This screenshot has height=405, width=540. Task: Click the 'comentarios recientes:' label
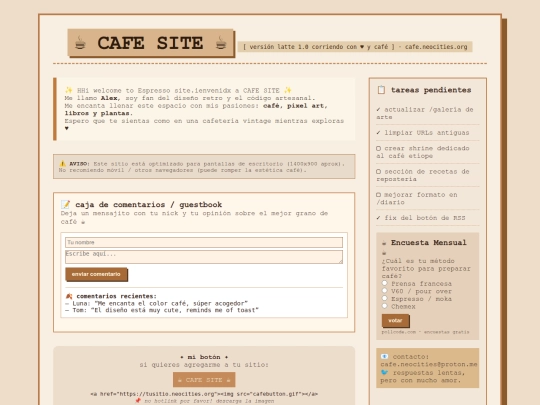click(116, 296)
